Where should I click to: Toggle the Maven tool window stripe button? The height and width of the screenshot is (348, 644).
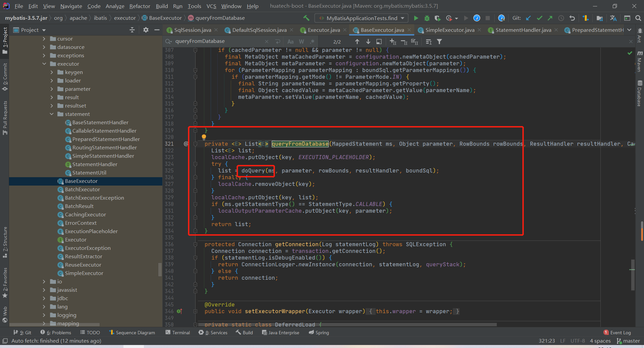tap(640, 61)
